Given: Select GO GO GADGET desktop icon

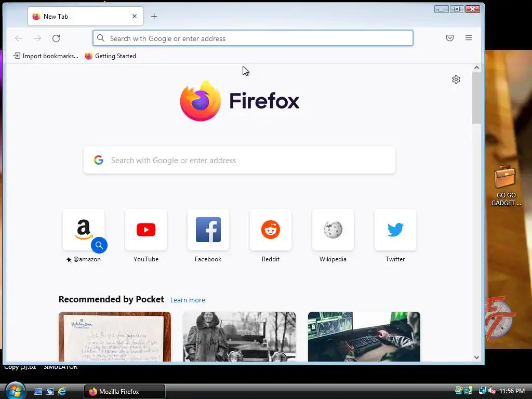Looking at the screenshot, I should click(x=506, y=186).
